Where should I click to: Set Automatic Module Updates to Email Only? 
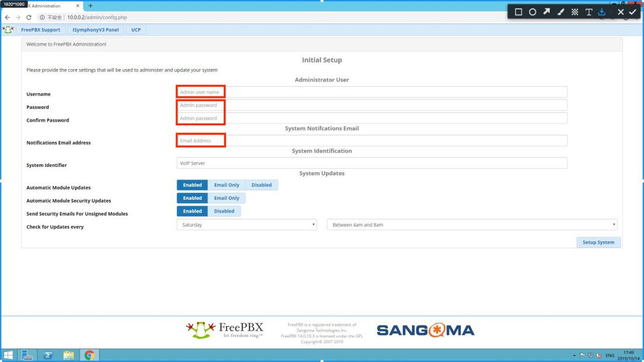[227, 185]
